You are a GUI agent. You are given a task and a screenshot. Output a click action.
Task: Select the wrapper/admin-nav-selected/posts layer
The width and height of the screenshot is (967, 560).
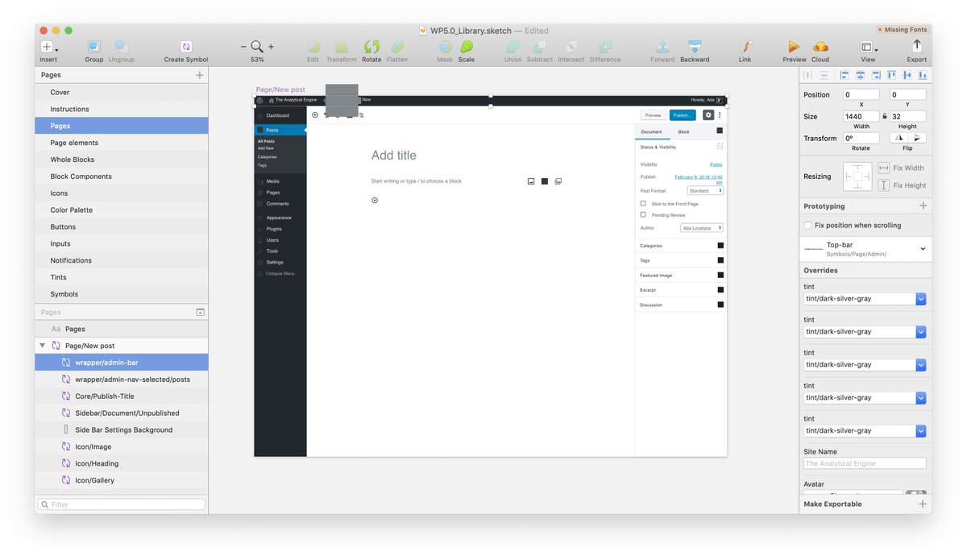(134, 379)
